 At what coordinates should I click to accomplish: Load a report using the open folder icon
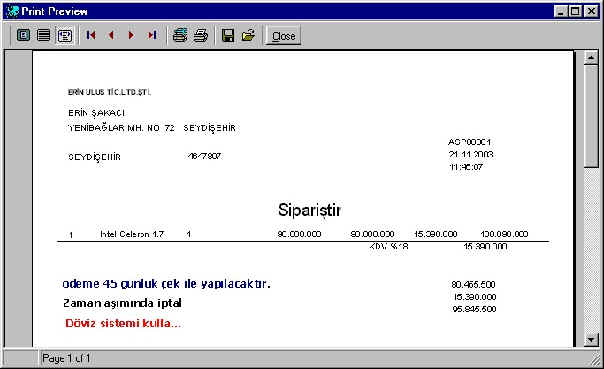click(x=248, y=35)
